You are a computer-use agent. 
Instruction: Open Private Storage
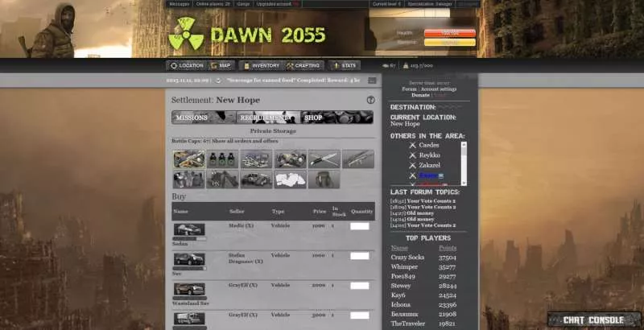[273, 131]
